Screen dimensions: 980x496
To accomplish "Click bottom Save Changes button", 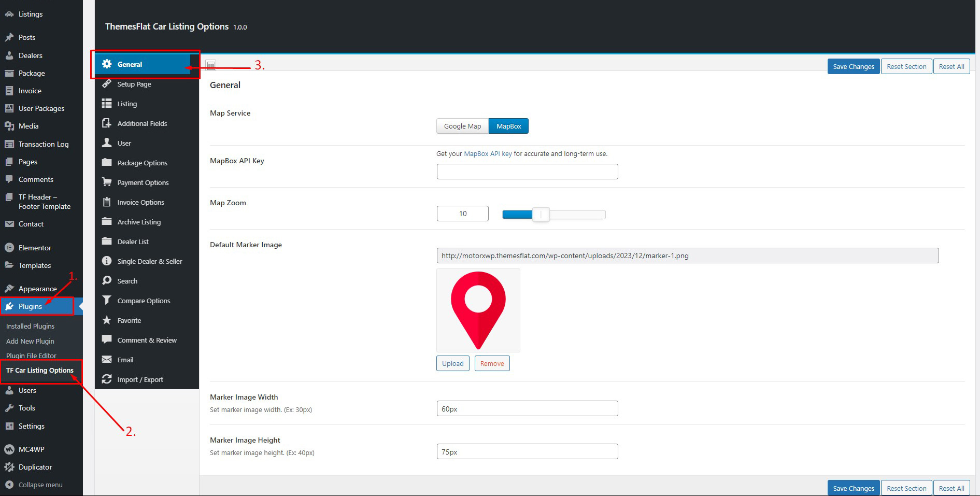I will (x=854, y=488).
